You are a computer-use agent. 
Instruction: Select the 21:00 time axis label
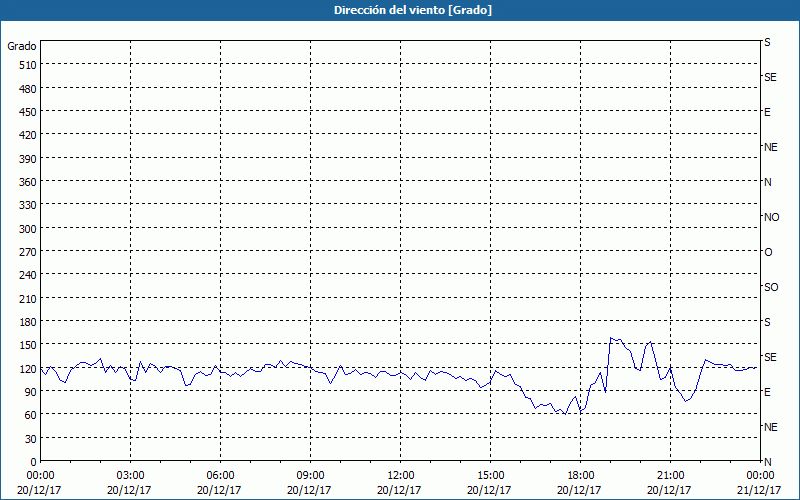point(670,476)
